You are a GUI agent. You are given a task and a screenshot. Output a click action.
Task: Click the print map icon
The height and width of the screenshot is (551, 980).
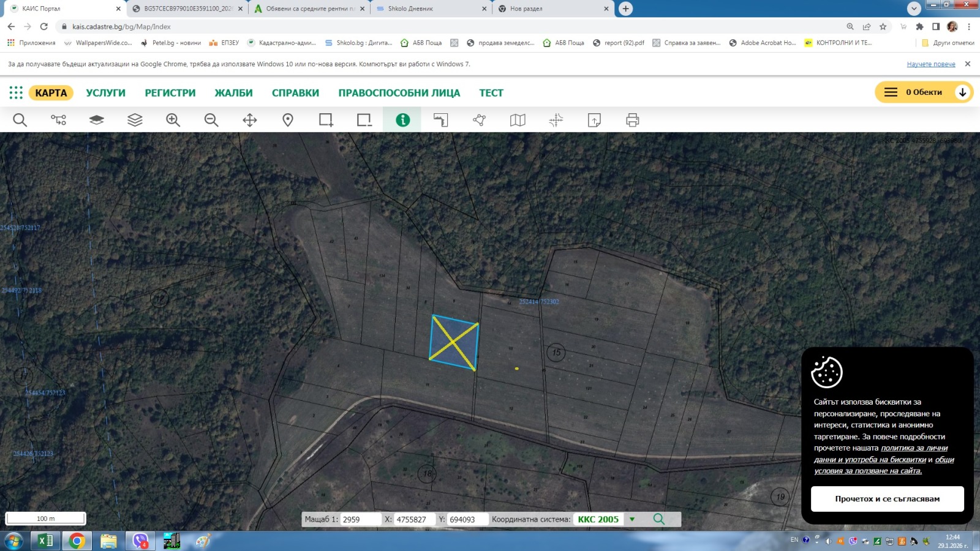pos(633,120)
